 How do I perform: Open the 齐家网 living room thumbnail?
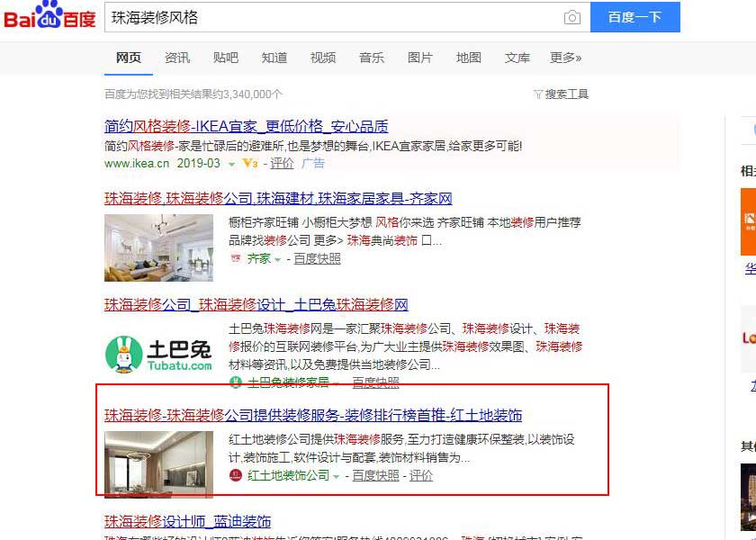coord(158,247)
